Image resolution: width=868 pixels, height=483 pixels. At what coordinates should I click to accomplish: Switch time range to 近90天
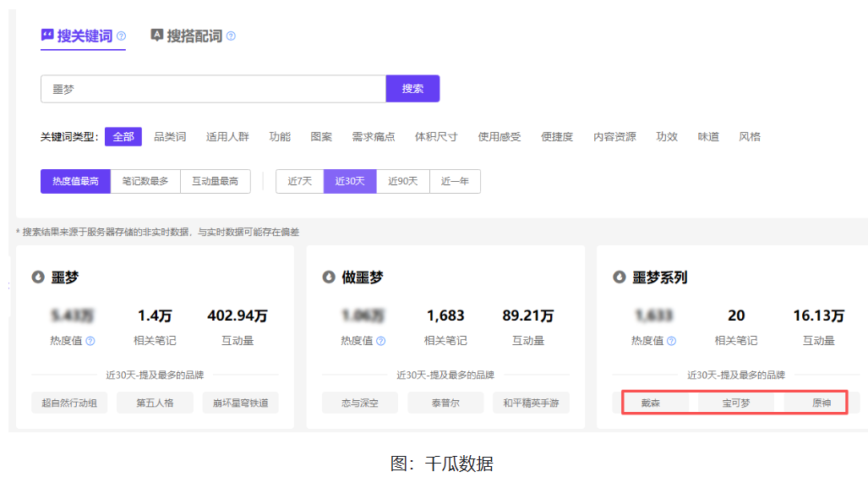tap(403, 181)
